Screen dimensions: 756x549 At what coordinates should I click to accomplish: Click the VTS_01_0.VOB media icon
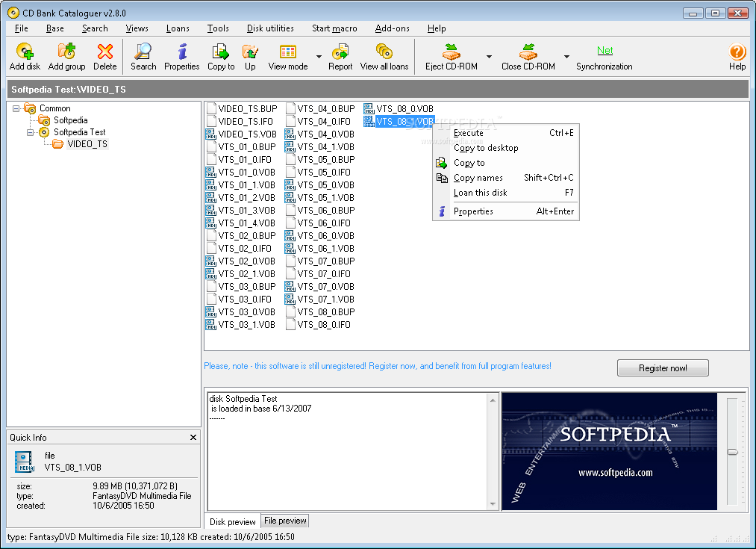click(x=210, y=173)
